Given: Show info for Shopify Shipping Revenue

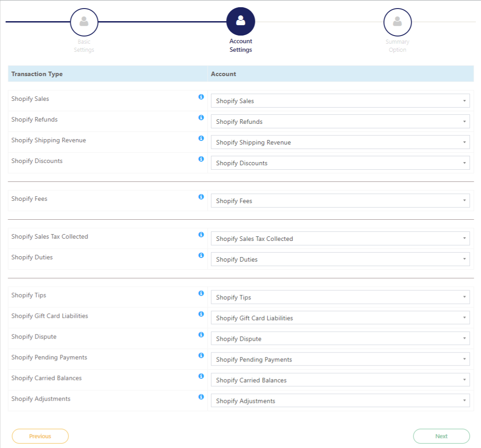Looking at the screenshot, I should [x=201, y=138].
